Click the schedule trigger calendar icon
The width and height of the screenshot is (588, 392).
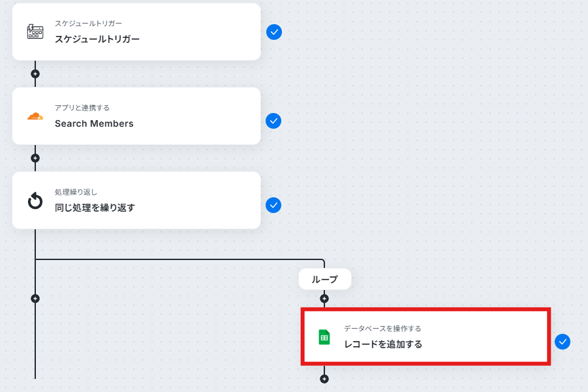pos(35,31)
